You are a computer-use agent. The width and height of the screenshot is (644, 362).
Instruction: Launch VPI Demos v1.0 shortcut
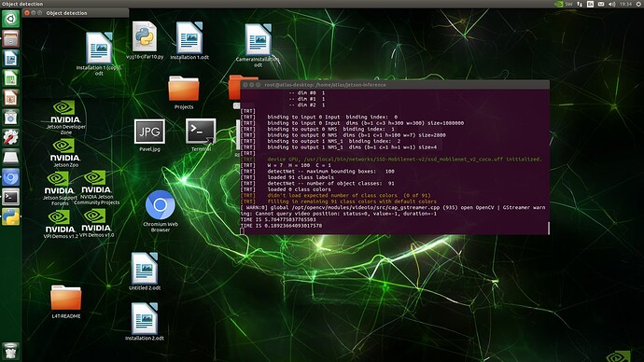pos(96,223)
